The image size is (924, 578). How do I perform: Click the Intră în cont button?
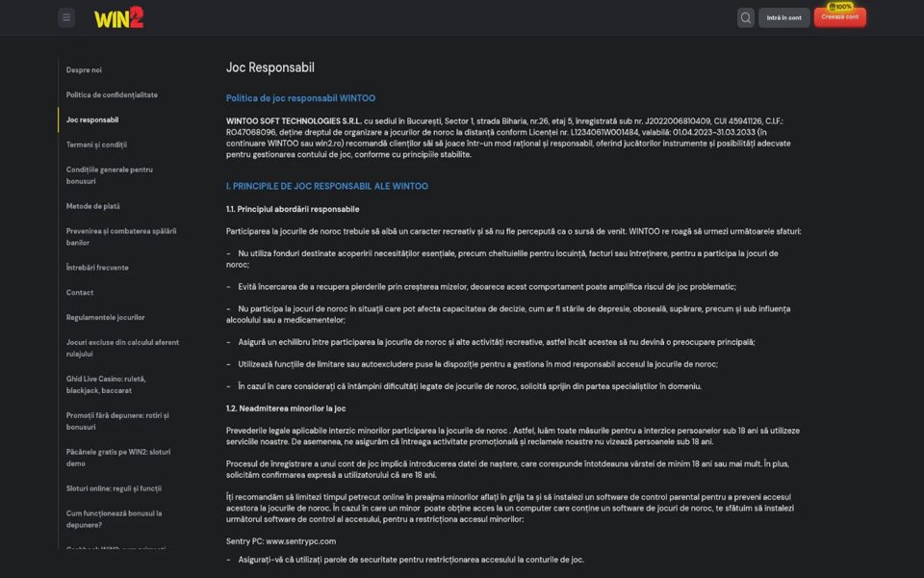click(x=783, y=17)
